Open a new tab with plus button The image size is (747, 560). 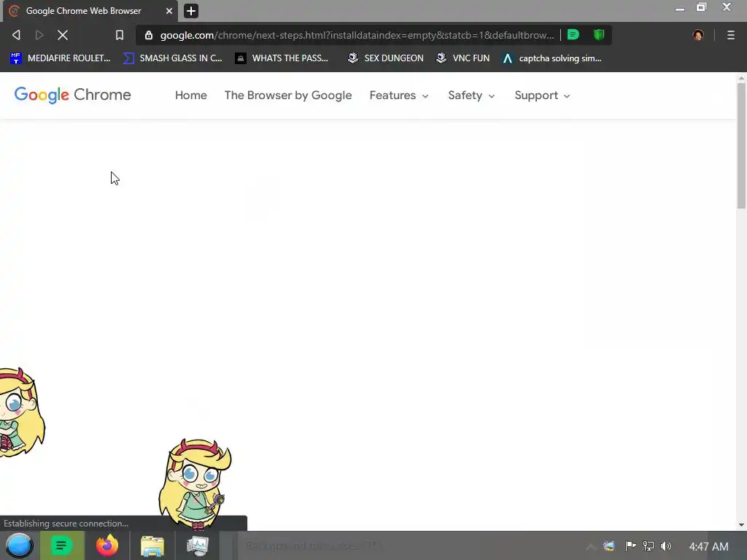point(191,10)
